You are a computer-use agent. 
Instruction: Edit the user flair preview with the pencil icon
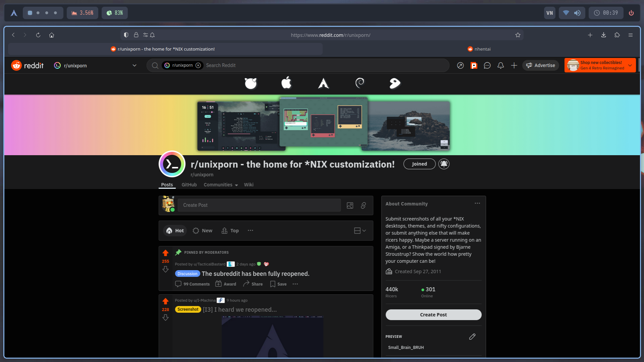point(472,337)
